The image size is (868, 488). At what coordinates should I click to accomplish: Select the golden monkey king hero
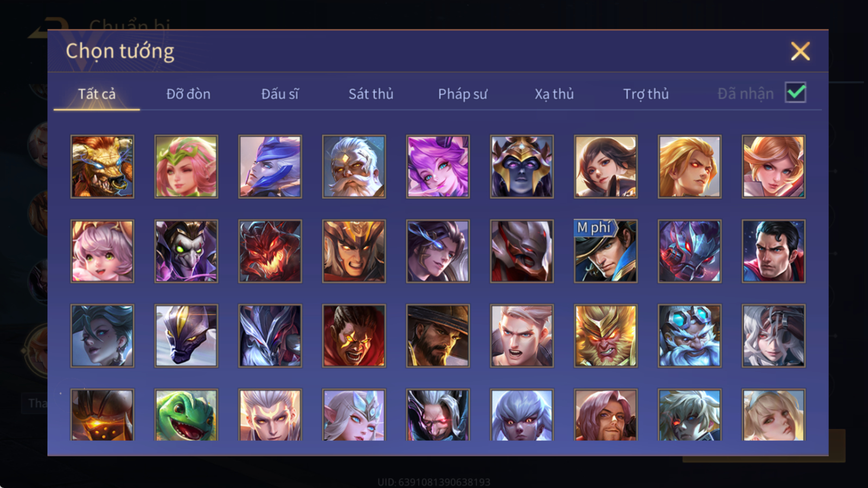point(605,336)
